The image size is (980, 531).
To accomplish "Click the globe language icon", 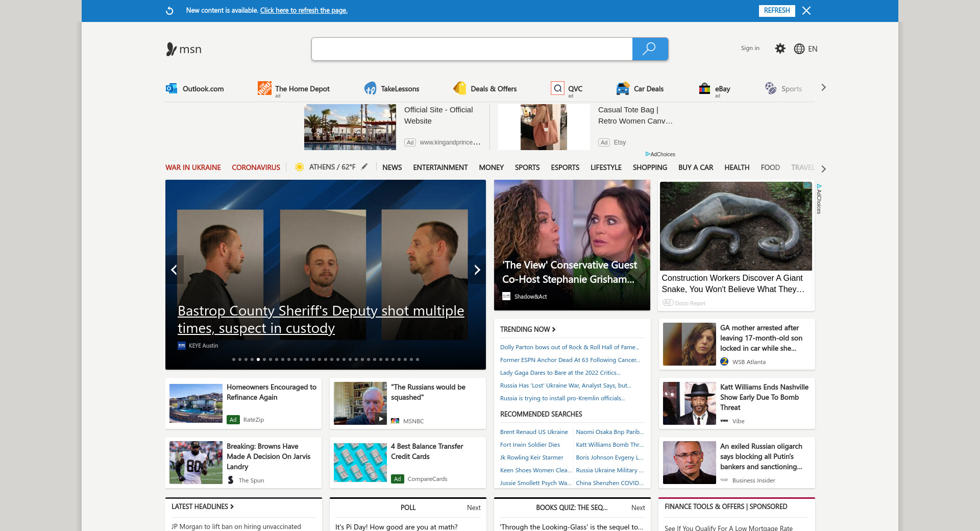I will [799, 49].
